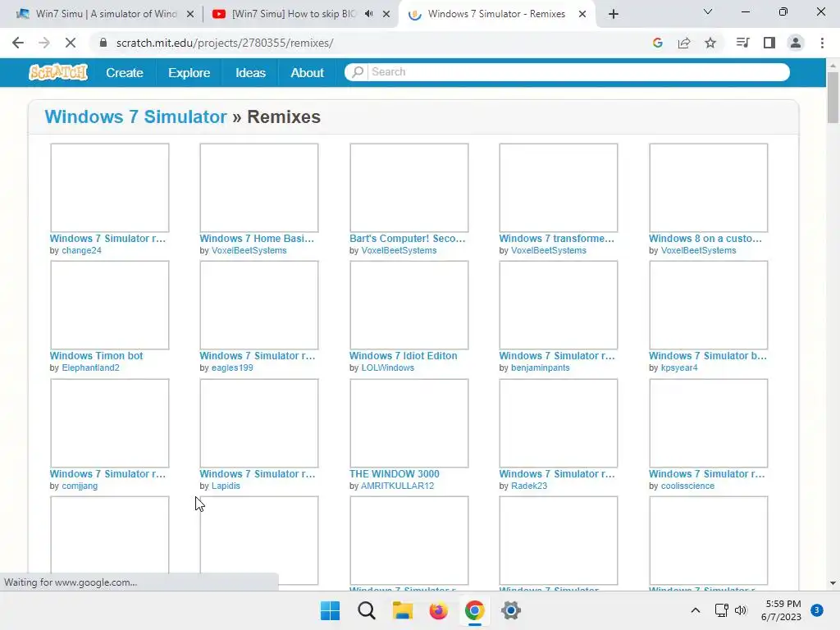Screen dimensions: 840x630
Task: Open Windows 7 transforme... project link
Action: [x=557, y=239]
